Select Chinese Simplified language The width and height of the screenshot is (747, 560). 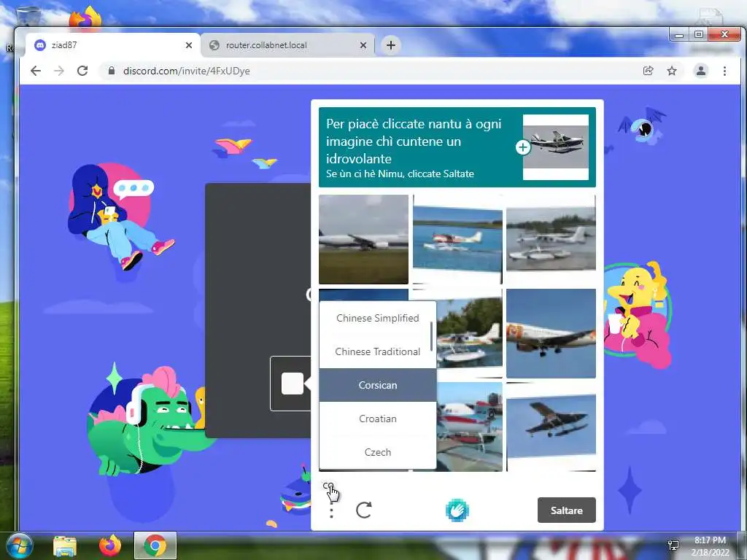377,318
